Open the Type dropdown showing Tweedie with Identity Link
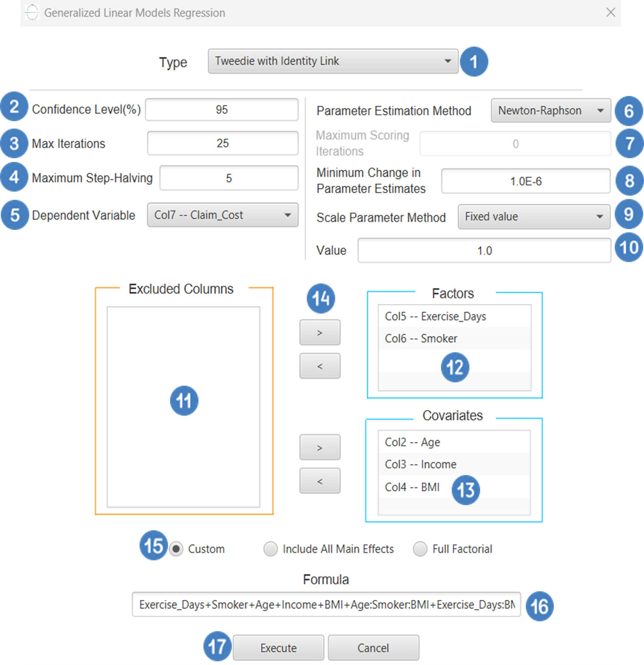The width and height of the screenshot is (644, 665). (333, 61)
